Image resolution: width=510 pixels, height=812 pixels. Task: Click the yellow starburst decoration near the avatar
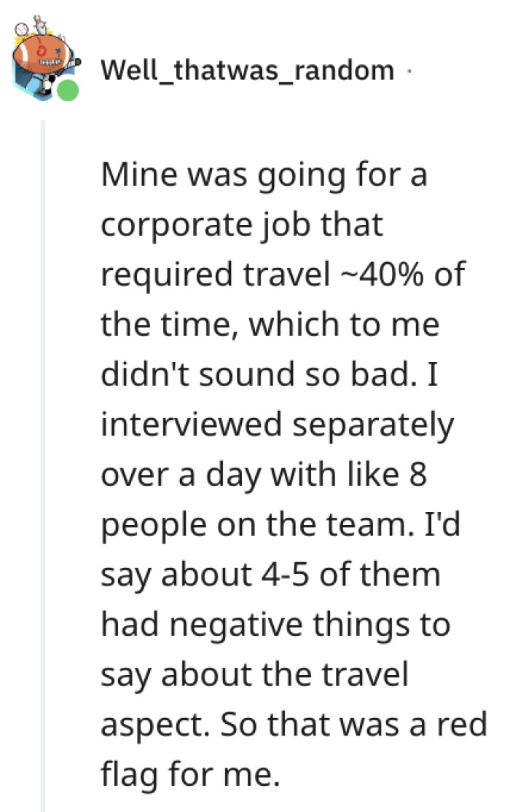[x=19, y=39]
